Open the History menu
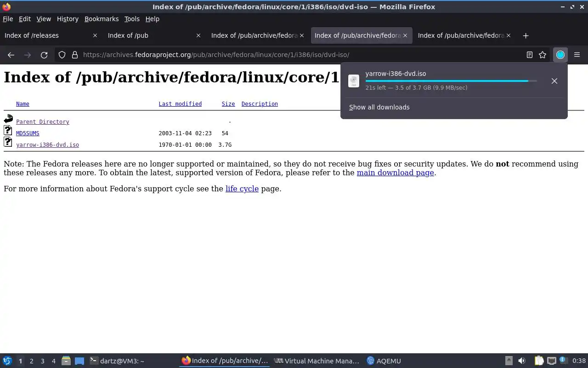The height and width of the screenshot is (368, 588). [68, 19]
